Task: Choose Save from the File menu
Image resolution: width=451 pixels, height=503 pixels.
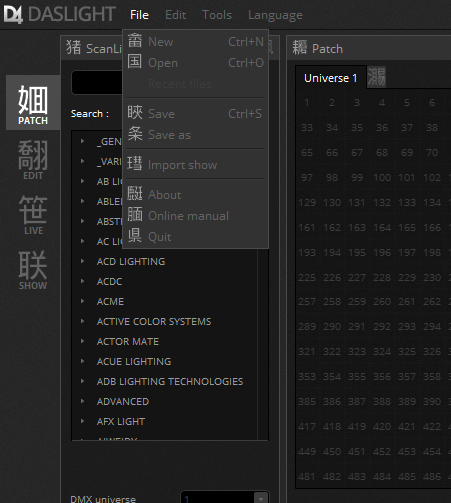Action: (195, 113)
